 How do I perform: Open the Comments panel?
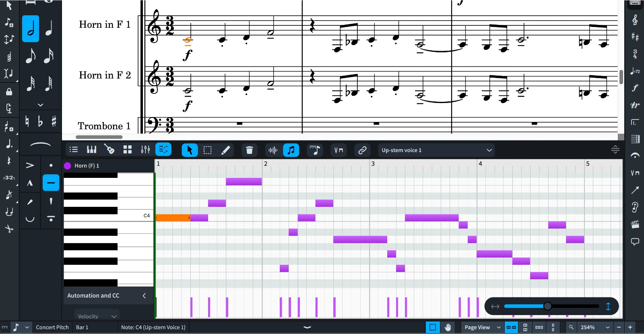(x=635, y=242)
